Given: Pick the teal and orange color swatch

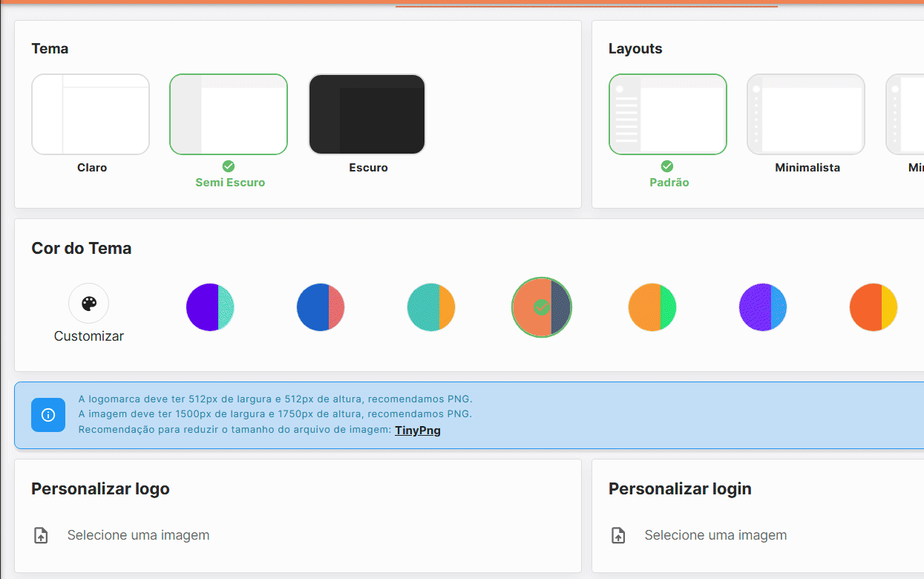Looking at the screenshot, I should pos(431,307).
